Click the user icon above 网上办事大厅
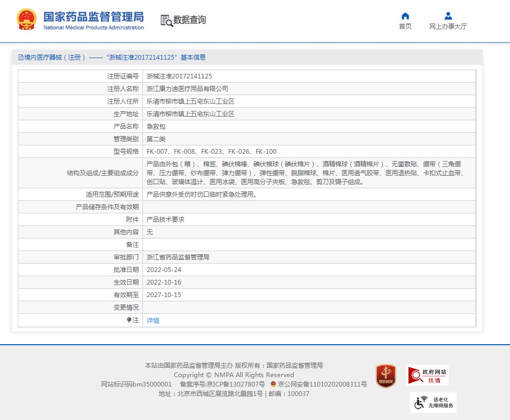Image resolution: width=510 pixels, height=420 pixels. (448, 16)
